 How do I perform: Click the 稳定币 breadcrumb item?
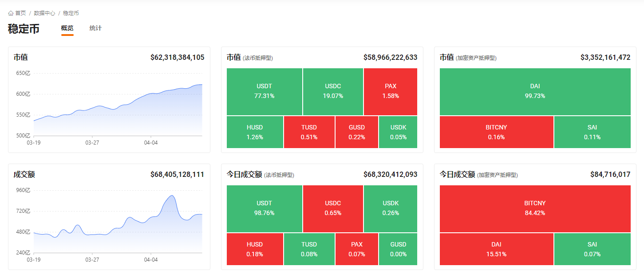click(71, 13)
